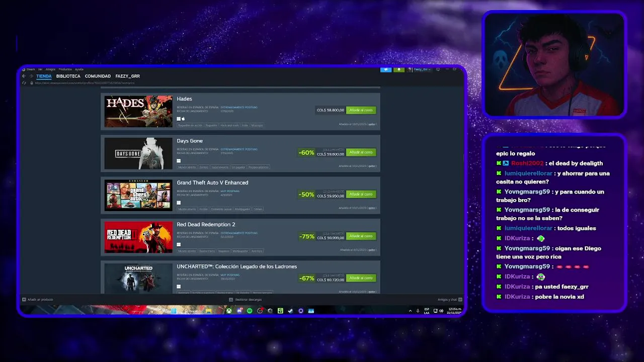Go back with Steam's back arrow

(24, 76)
